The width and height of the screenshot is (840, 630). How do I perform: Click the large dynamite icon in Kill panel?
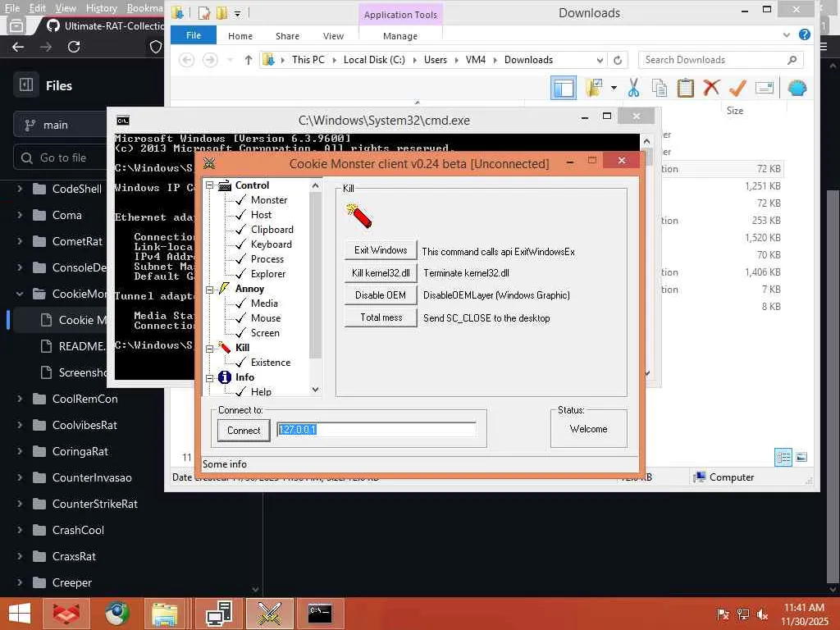(359, 216)
